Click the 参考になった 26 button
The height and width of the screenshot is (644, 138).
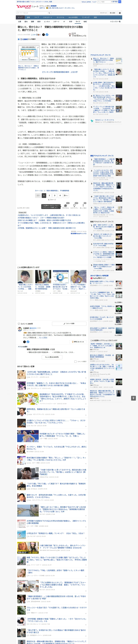[x=78, y=342]
